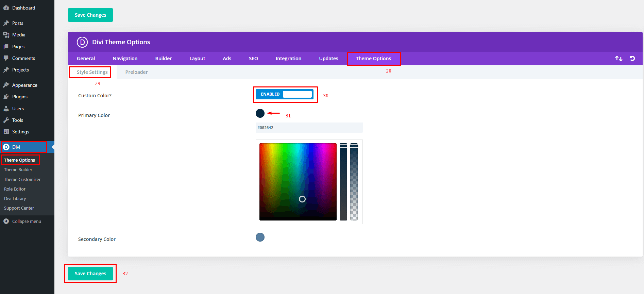Select the Style Settings sub-tab
The width and height of the screenshot is (644, 294).
tap(92, 72)
